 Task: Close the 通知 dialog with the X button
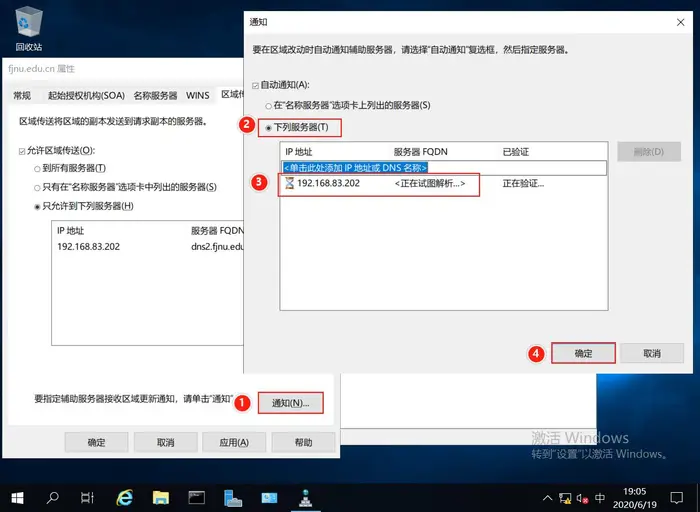coord(680,22)
